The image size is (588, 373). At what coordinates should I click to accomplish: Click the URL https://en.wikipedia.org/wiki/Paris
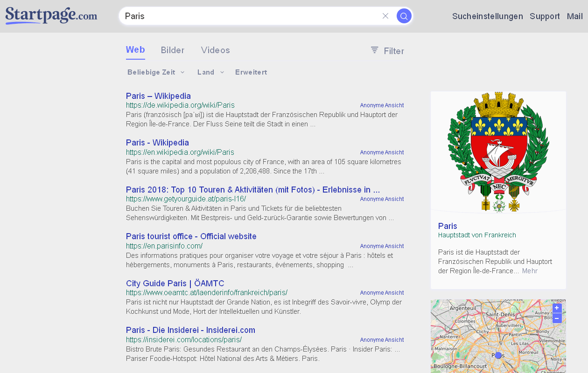(180, 152)
